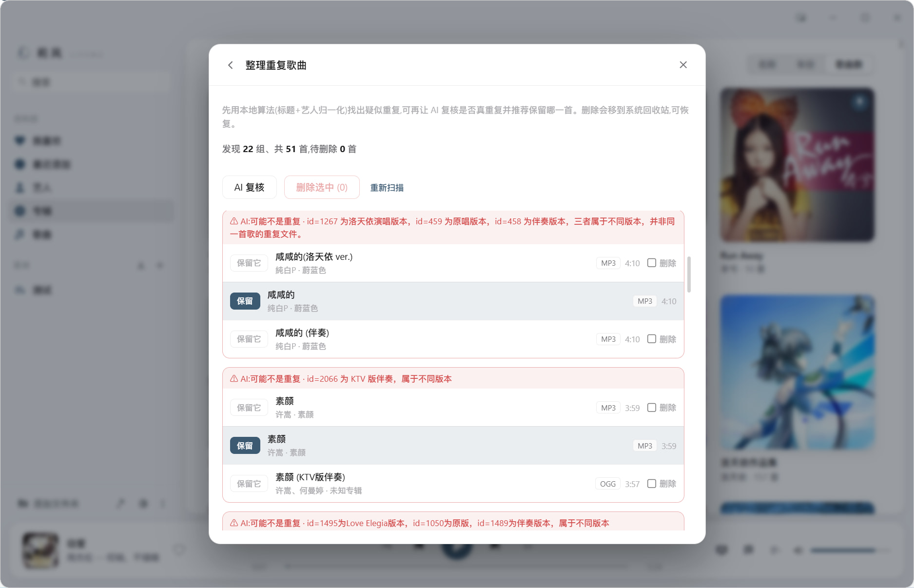
Task: Click the 整理重复歌曲 dialog title
Action: click(276, 65)
